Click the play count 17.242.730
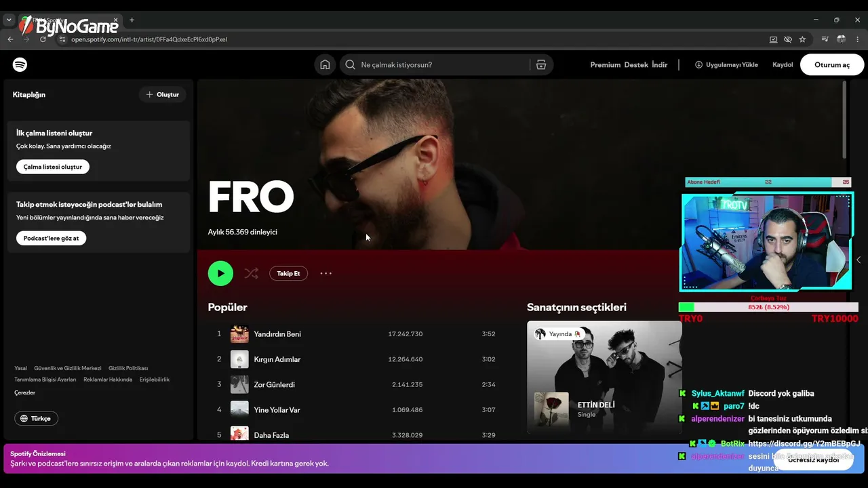The height and width of the screenshot is (488, 868). (x=406, y=334)
